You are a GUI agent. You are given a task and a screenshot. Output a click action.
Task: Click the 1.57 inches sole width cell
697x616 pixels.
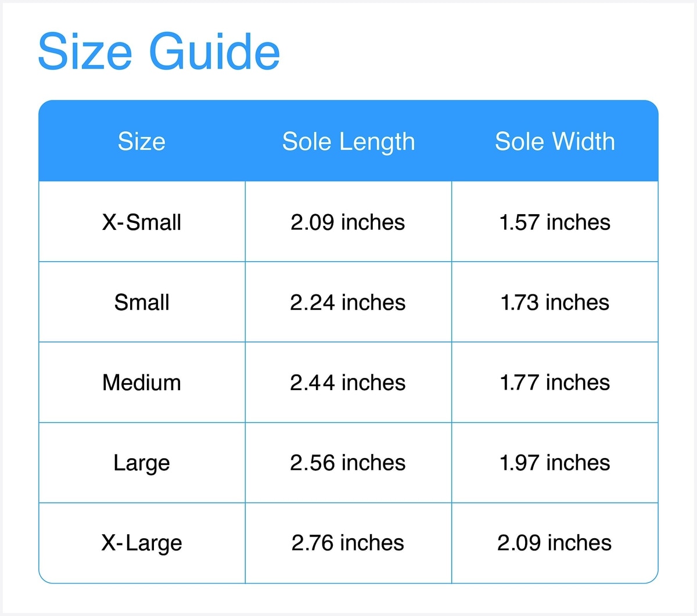555,222
